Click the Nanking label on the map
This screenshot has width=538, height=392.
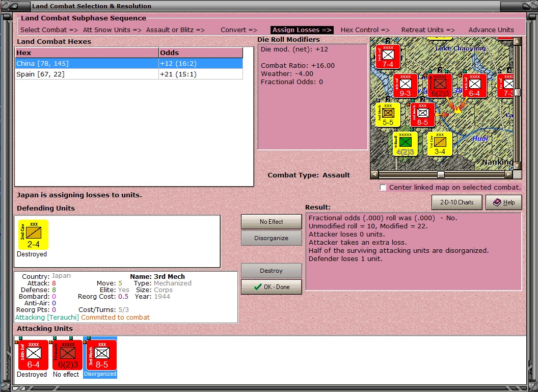point(498,162)
